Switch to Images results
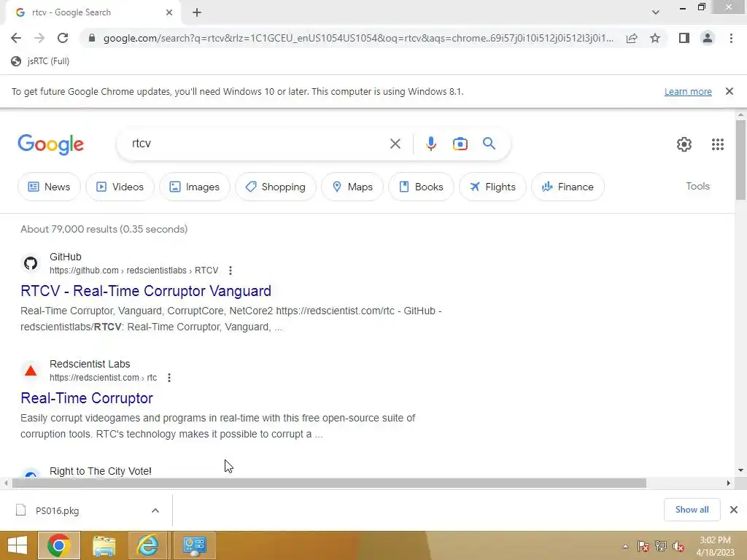 coord(195,187)
